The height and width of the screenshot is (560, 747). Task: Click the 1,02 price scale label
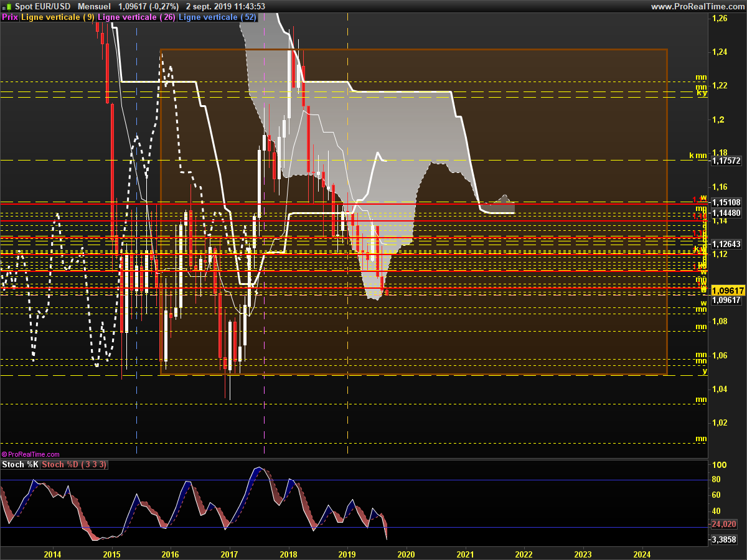pos(720,422)
